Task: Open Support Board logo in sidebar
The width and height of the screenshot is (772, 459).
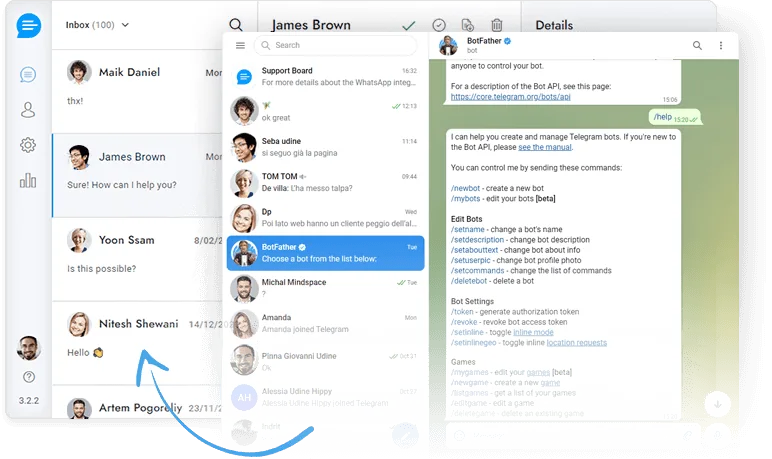Action: point(29,25)
